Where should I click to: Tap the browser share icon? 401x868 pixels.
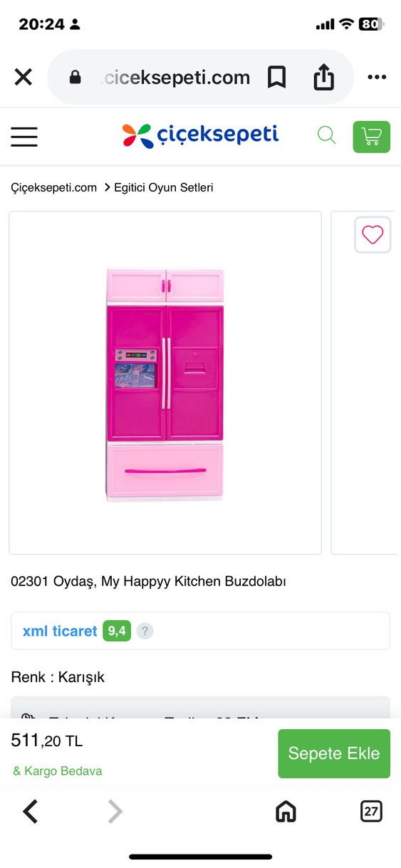pos(324,77)
